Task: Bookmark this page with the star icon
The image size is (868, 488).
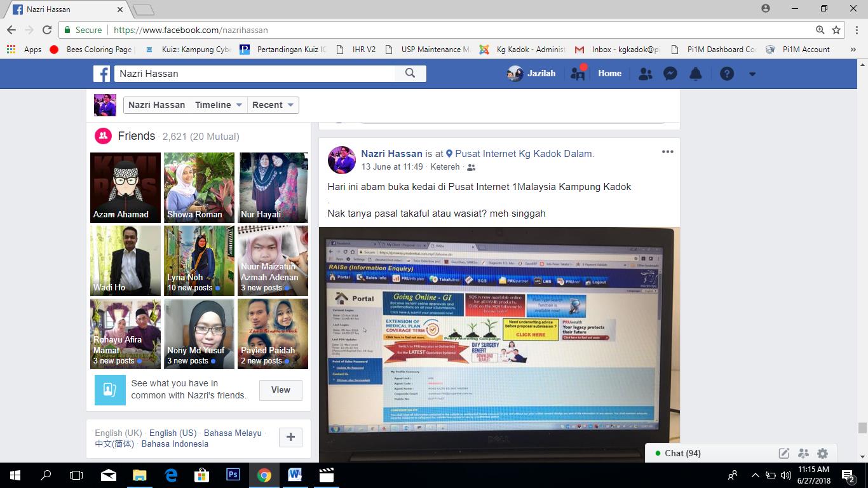Action: click(836, 30)
